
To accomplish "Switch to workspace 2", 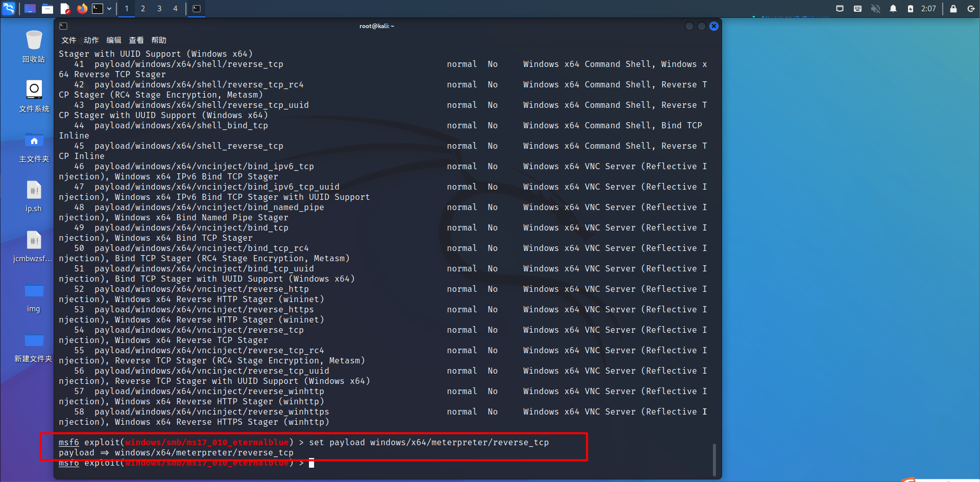I will 143,9.
